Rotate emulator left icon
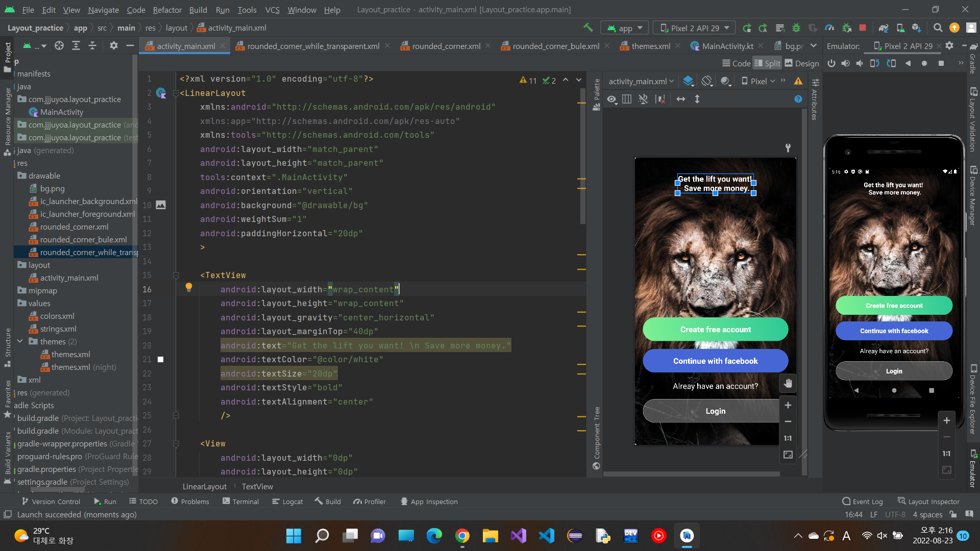This screenshot has width=980, height=551. pyautogui.click(x=874, y=63)
